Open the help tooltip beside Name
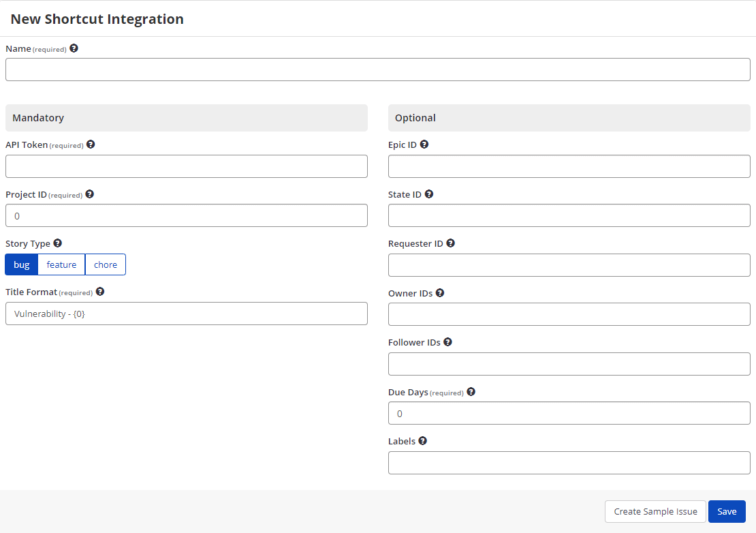The width and height of the screenshot is (756, 533). pyautogui.click(x=74, y=48)
